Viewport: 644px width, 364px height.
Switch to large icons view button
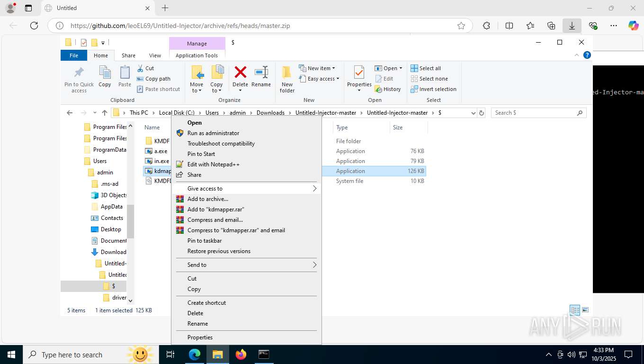pos(585,310)
